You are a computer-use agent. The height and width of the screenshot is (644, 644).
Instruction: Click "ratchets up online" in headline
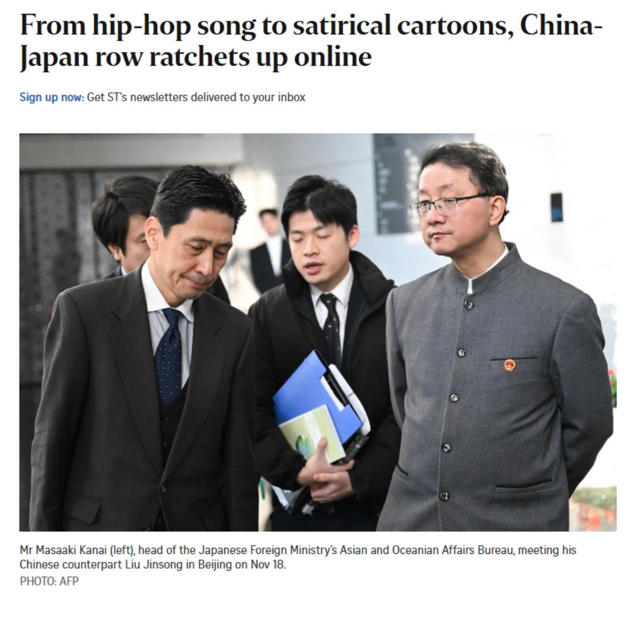coord(261,57)
